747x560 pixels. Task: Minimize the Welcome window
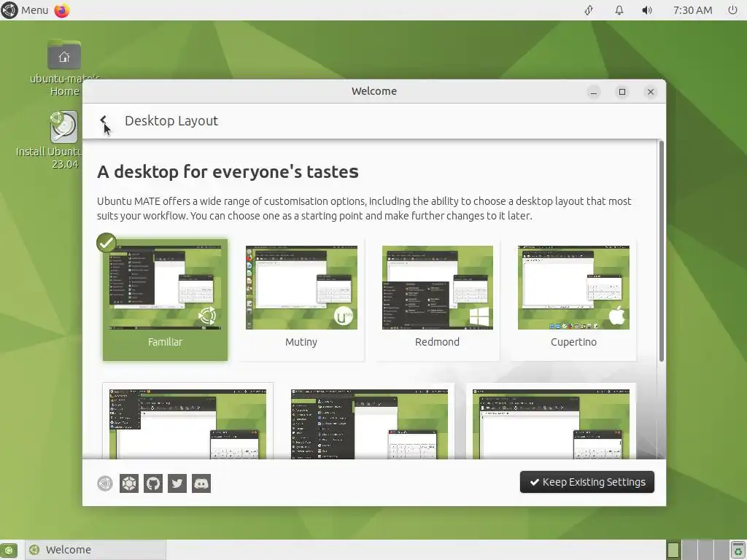click(594, 92)
